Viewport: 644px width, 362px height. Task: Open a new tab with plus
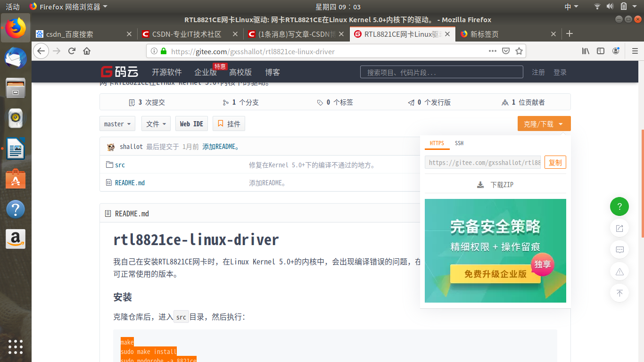[570, 33]
